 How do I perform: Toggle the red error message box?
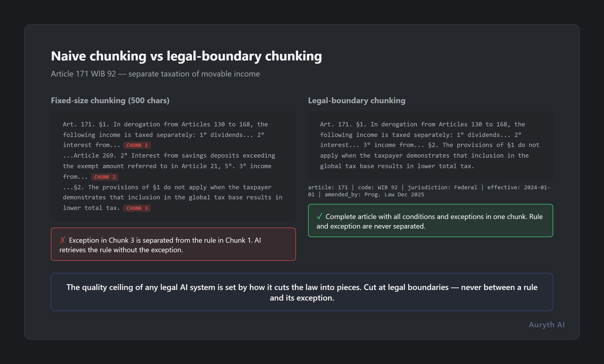pyautogui.click(x=173, y=244)
